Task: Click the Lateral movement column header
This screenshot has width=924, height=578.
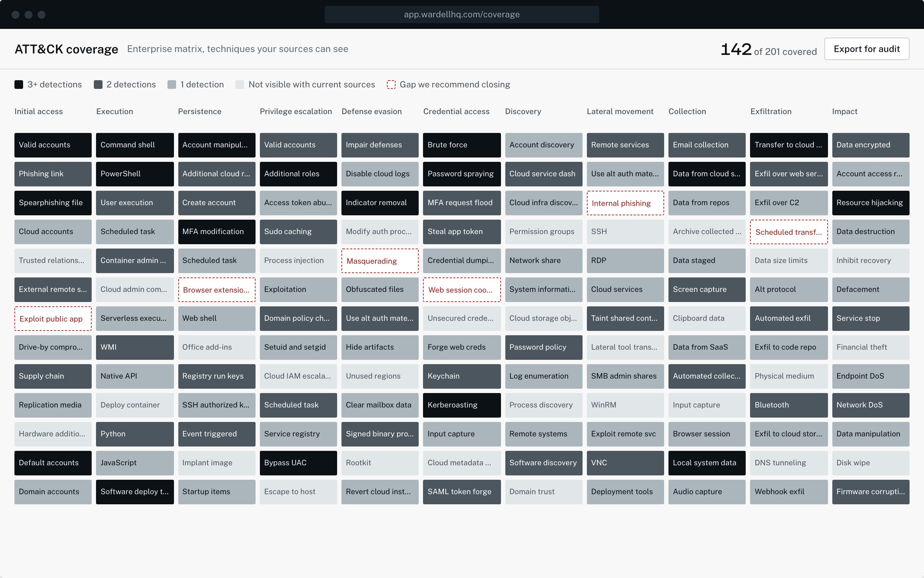Action: click(620, 111)
